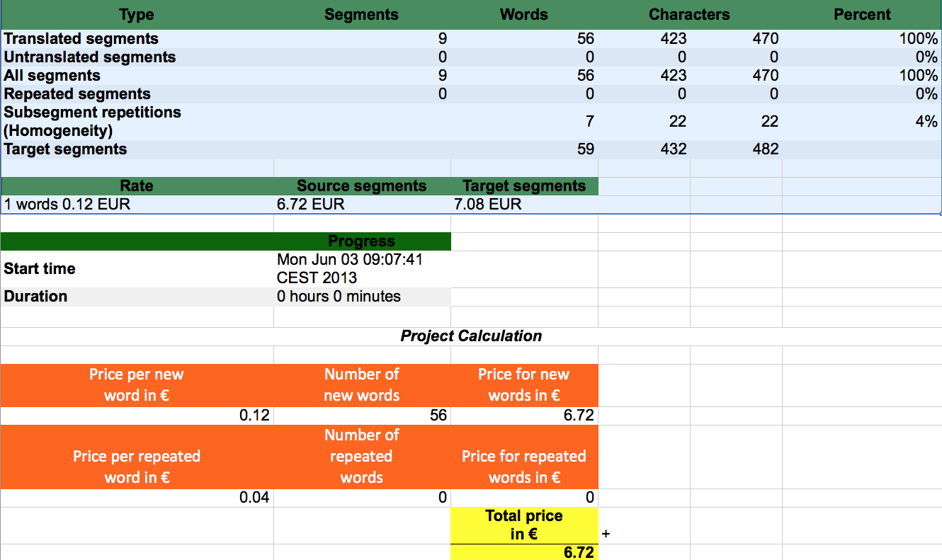Click the yellow "Total price in €" cell

pyautogui.click(x=524, y=525)
